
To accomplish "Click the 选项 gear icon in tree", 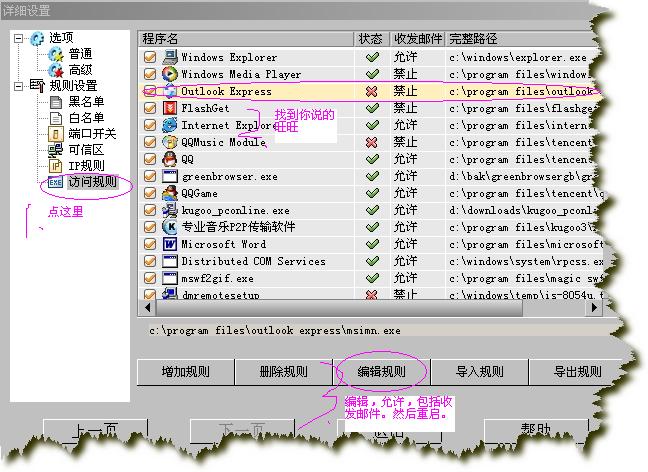I will click(x=37, y=38).
